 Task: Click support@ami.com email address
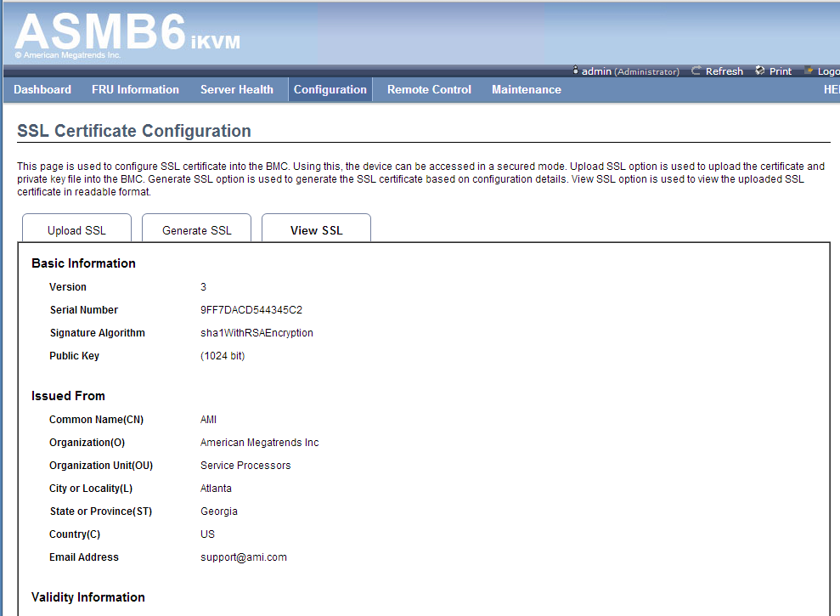tap(243, 557)
